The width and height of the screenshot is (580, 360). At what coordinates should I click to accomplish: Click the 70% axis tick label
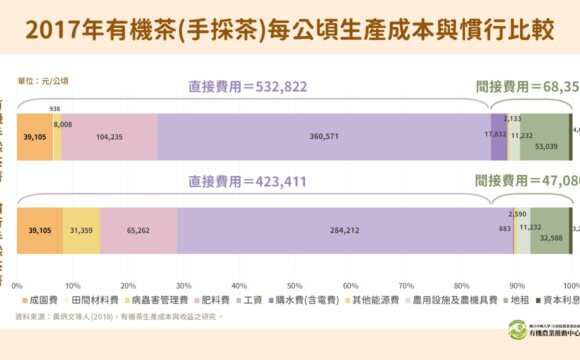click(x=406, y=286)
